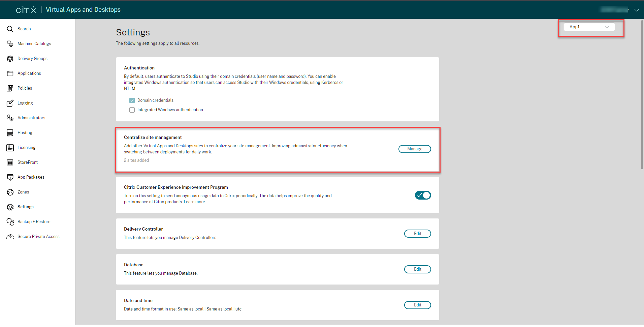Image resolution: width=644 pixels, height=327 pixels.
Task: Open the Machine Catalogs panel
Action: coord(34,43)
